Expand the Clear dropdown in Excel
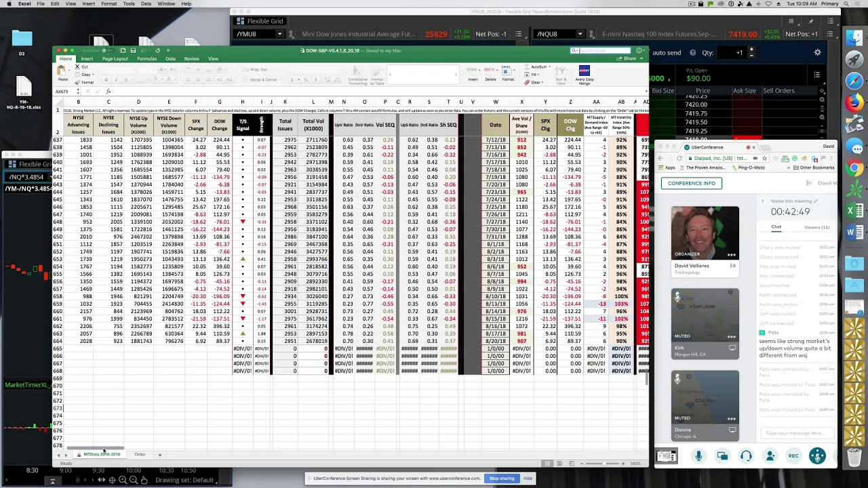868x488 pixels. click(x=544, y=82)
